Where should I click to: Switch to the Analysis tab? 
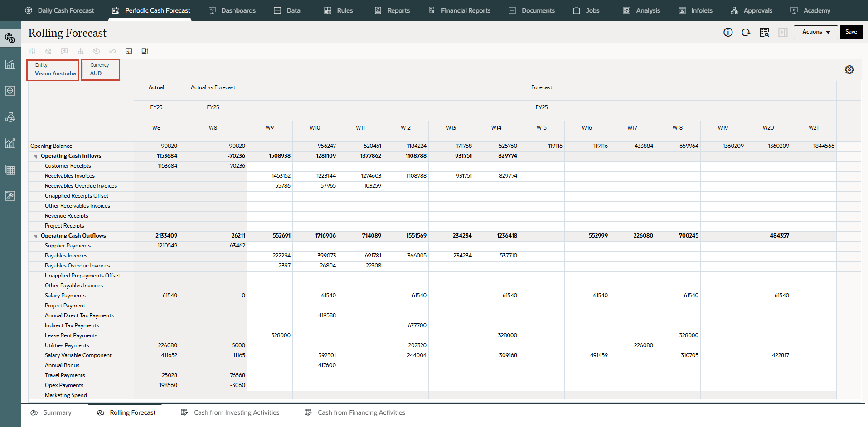[x=642, y=10]
